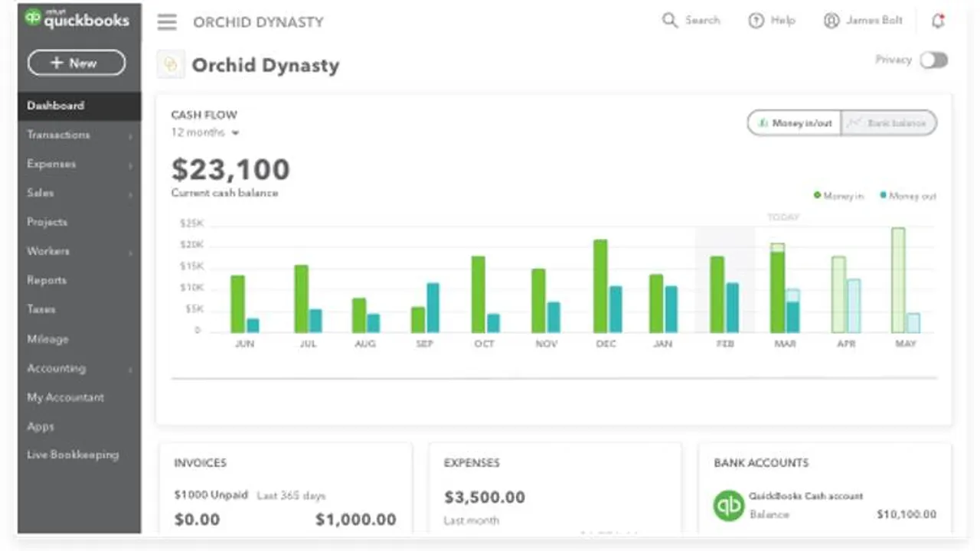The width and height of the screenshot is (980, 551).
Task: Click the Search magnifier icon
Action: tap(670, 21)
